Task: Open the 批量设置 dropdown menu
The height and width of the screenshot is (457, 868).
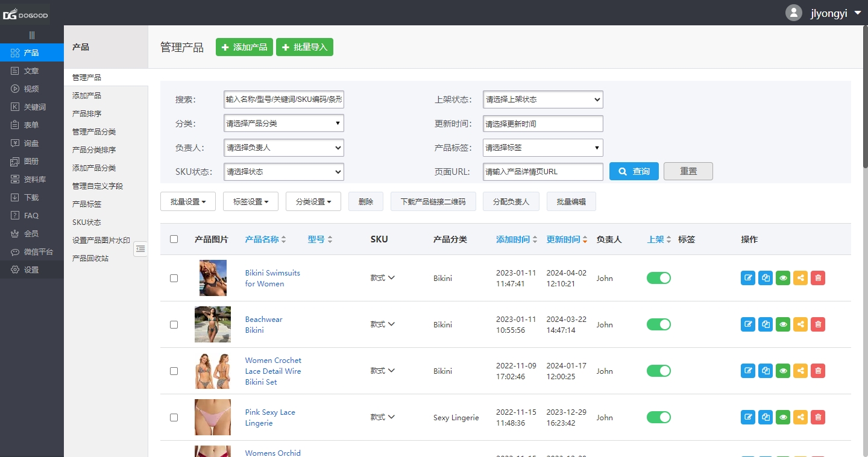Action: (187, 201)
